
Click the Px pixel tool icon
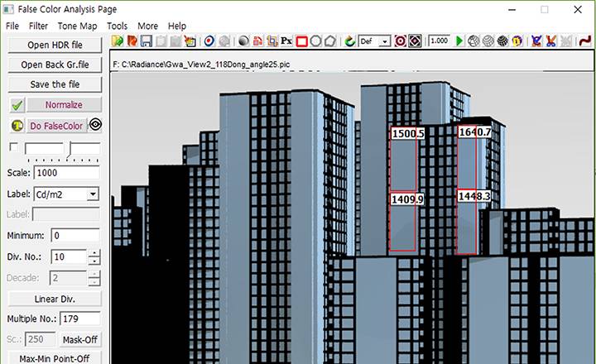(x=286, y=41)
